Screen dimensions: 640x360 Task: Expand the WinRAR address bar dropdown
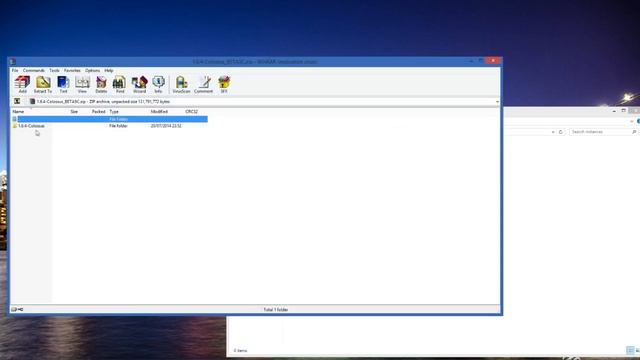pyautogui.click(x=497, y=102)
